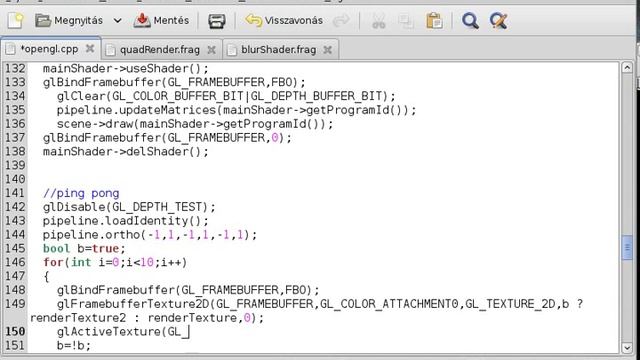Expand the Megnyitás recent files dropdown arrow
Image resolution: width=640 pixels, height=360 pixels.
118,20
